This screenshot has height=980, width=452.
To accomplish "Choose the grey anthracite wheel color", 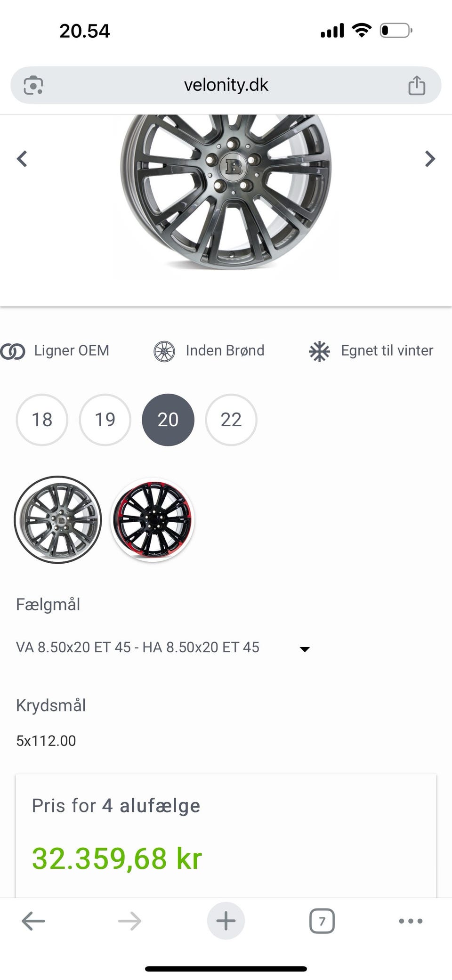I will coord(58,519).
